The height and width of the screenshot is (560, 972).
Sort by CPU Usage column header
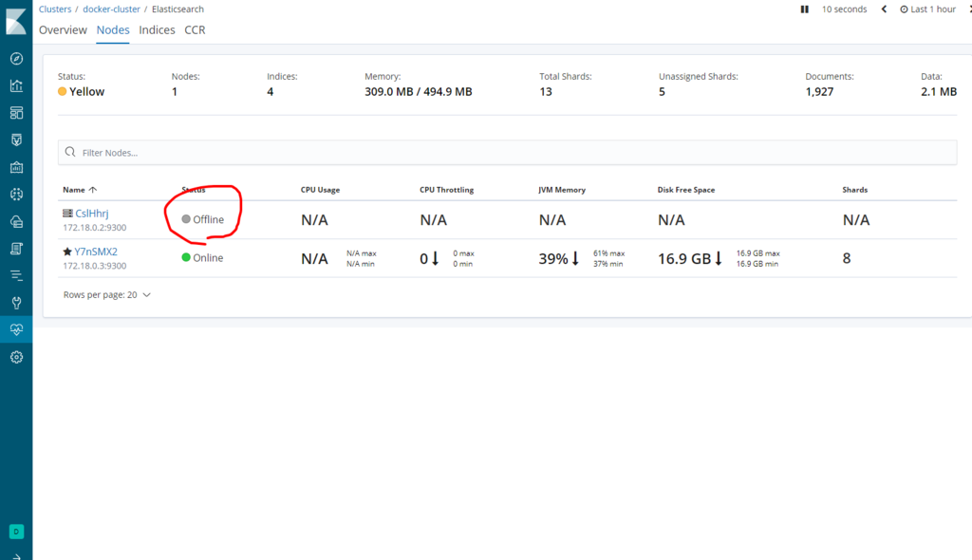click(320, 190)
